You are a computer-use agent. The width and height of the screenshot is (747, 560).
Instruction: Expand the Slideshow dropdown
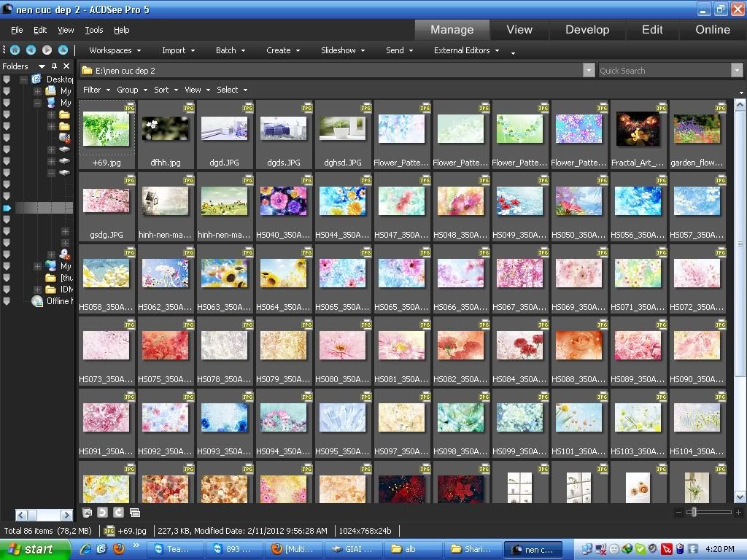click(343, 50)
